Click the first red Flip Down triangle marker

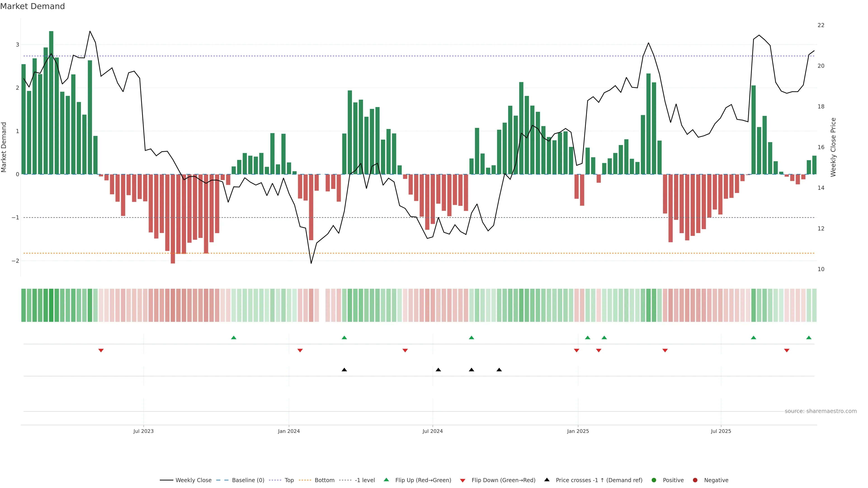coord(101,351)
